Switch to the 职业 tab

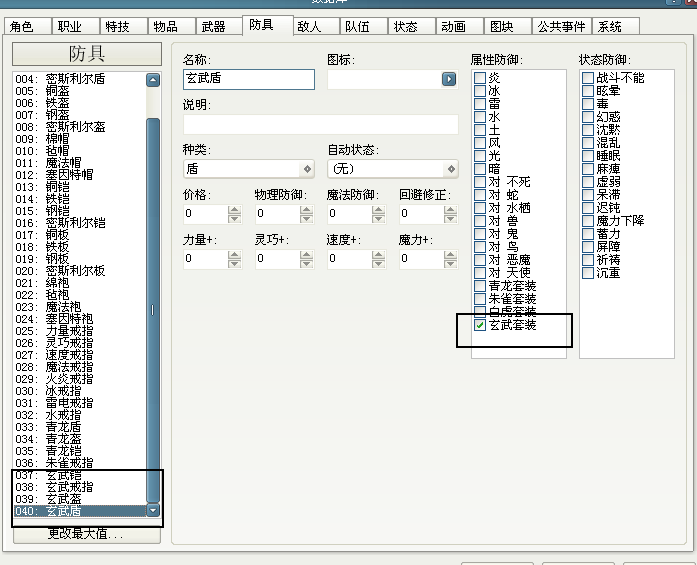[x=76, y=26]
